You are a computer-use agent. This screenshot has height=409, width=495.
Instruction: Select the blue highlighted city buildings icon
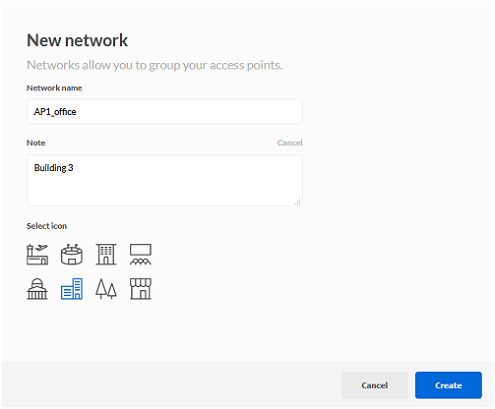tap(72, 289)
